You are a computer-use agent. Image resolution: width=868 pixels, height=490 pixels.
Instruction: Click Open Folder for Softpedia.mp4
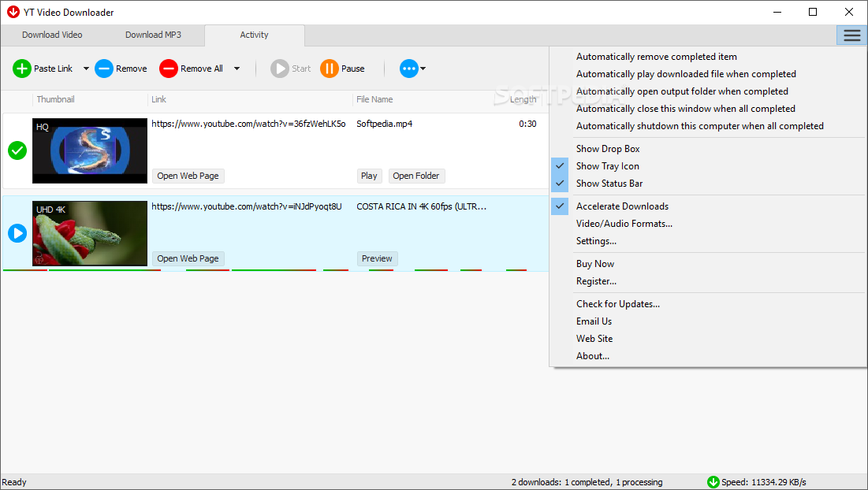pyautogui.click(x=416, y=176)
